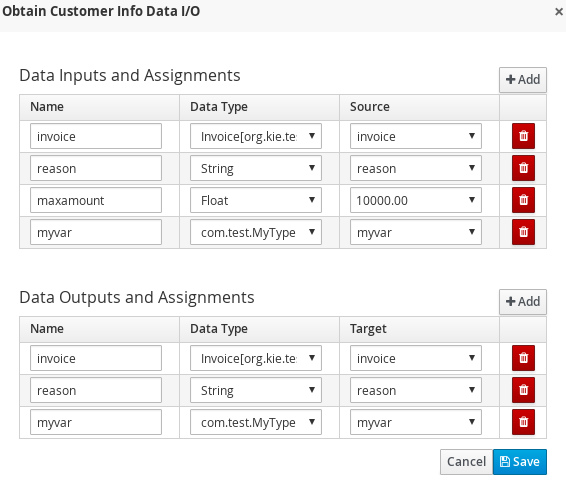Add a new data output assignment
Viewport: 566px width, 480px height.
(523, 302)
